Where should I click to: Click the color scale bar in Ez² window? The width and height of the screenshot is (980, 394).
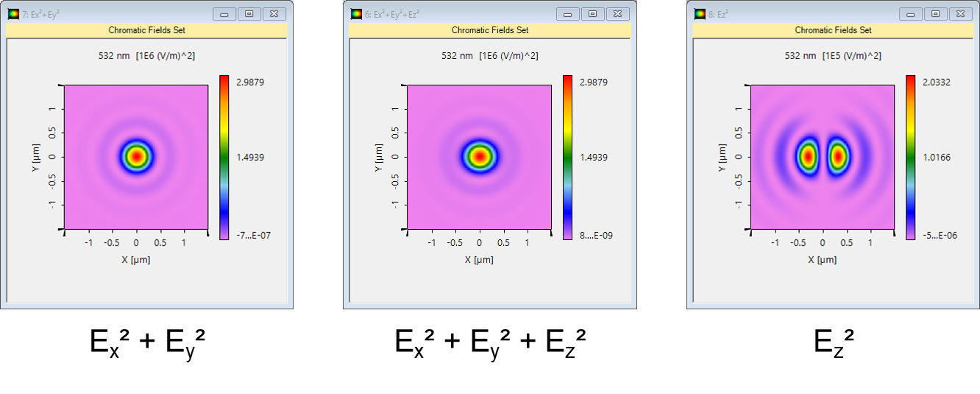pyautogui.click(x=911, y=157)
